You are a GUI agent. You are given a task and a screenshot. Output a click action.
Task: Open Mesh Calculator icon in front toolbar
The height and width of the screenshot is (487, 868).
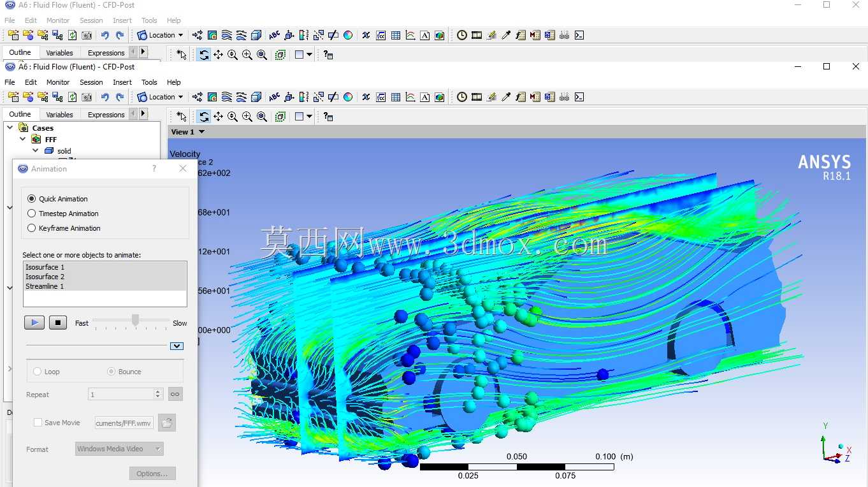click(550, 97)
